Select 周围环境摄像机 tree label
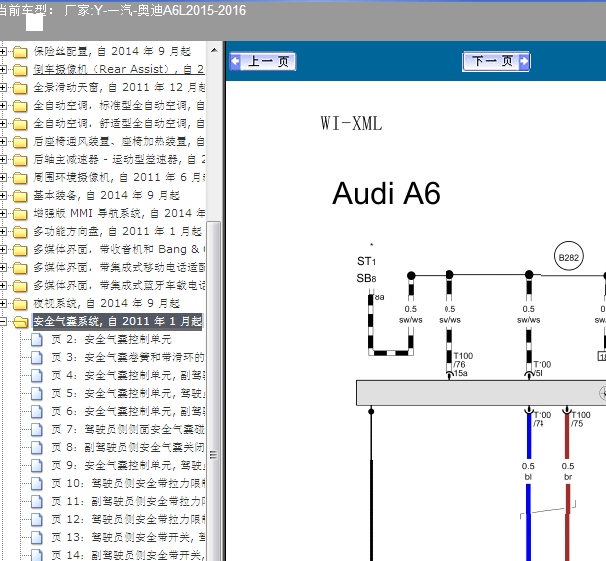 pyautogui.click(x=119, y=177)
